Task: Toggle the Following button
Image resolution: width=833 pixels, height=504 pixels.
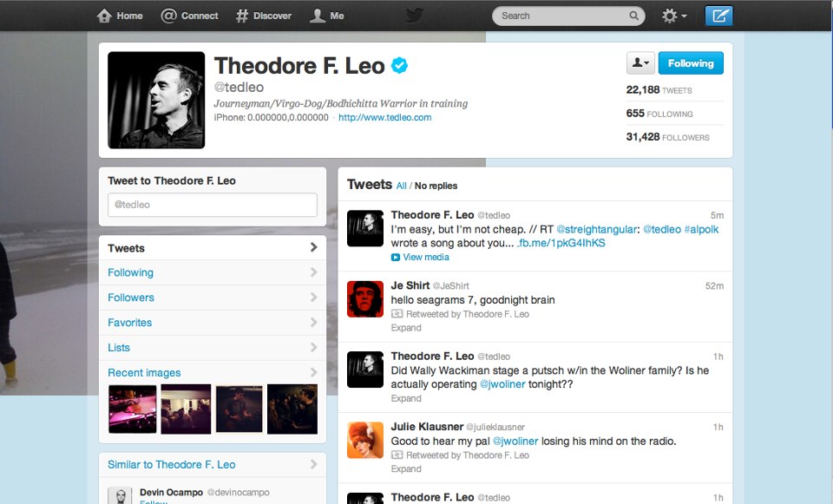Action: click(691, 63)
